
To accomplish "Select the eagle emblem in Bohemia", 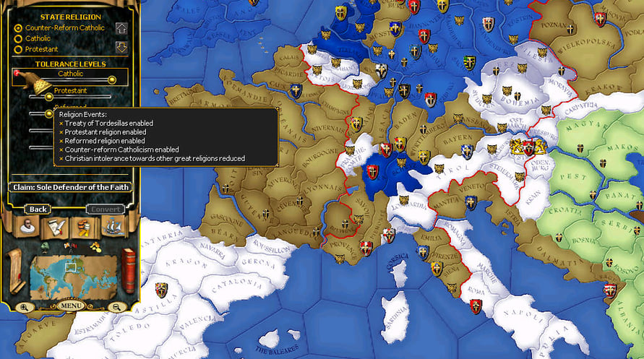I will click(x=507, y=90).
